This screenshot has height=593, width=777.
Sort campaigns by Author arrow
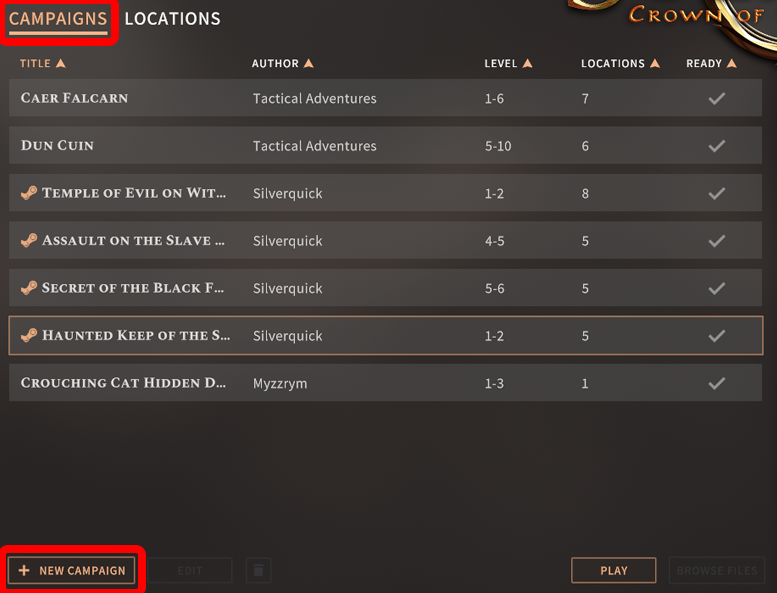(x=308, y=63)
